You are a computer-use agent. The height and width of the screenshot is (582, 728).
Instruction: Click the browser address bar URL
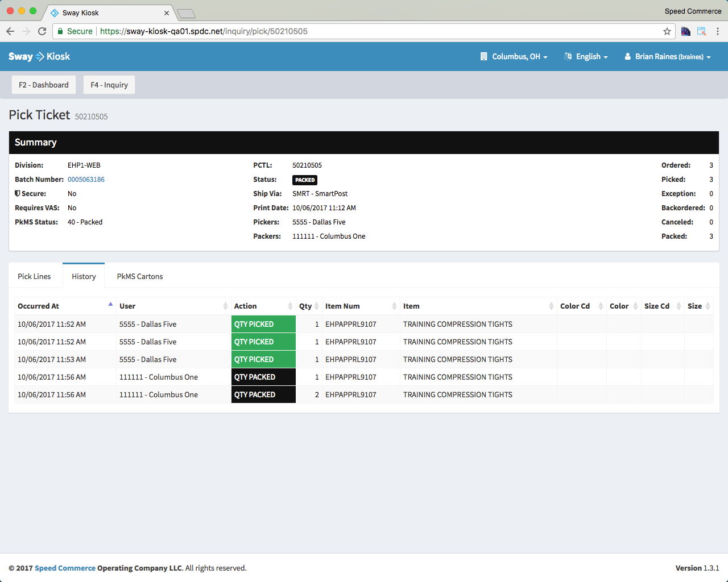coord(204,31)
